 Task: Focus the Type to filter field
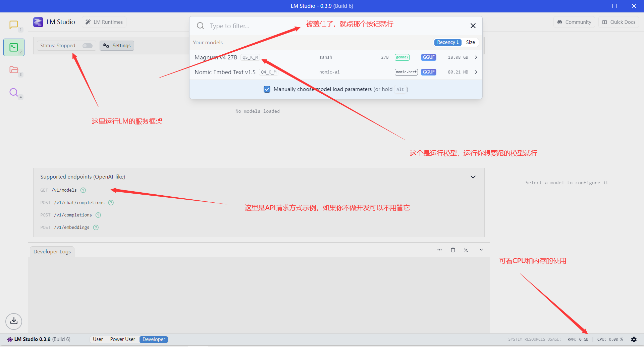[x=335, y=26]
